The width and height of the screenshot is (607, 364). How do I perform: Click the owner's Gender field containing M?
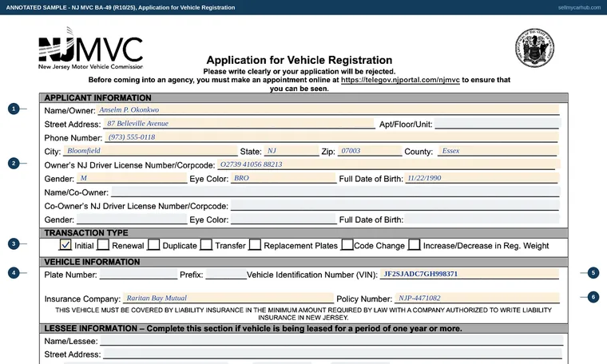(132, 178)
